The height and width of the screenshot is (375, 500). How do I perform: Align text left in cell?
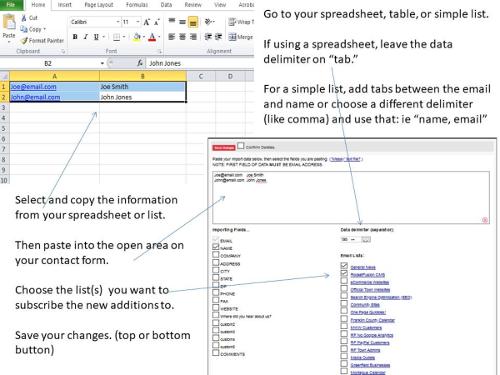(172, 37)
